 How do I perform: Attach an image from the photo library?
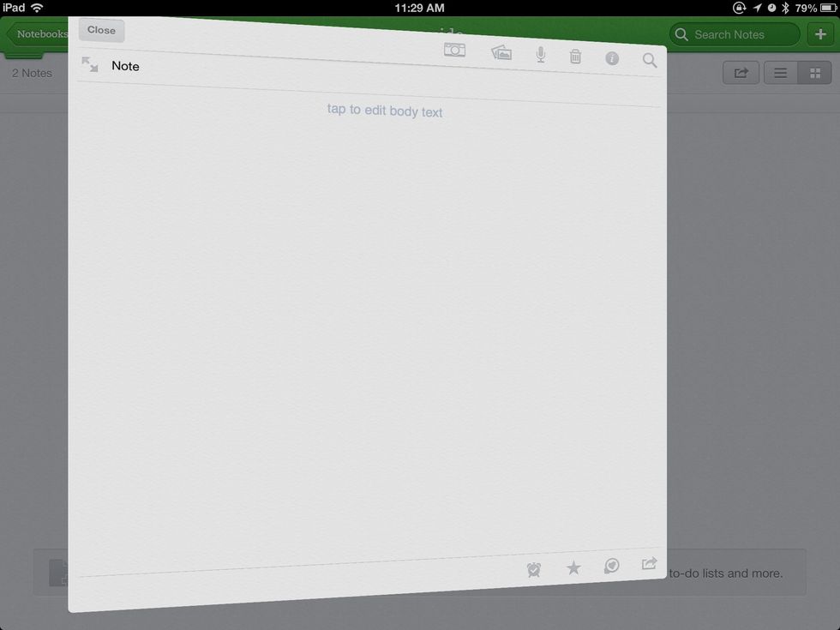click(x=501, y=51)
